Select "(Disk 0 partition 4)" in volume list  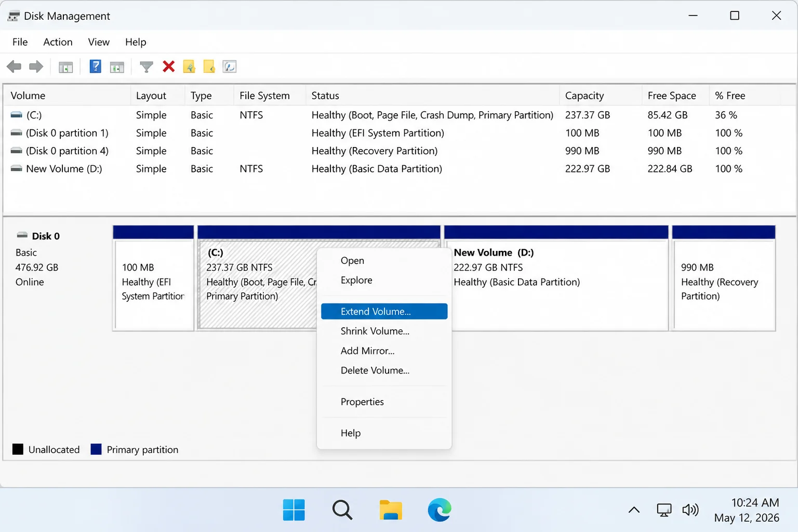click(x=67, y=151)
